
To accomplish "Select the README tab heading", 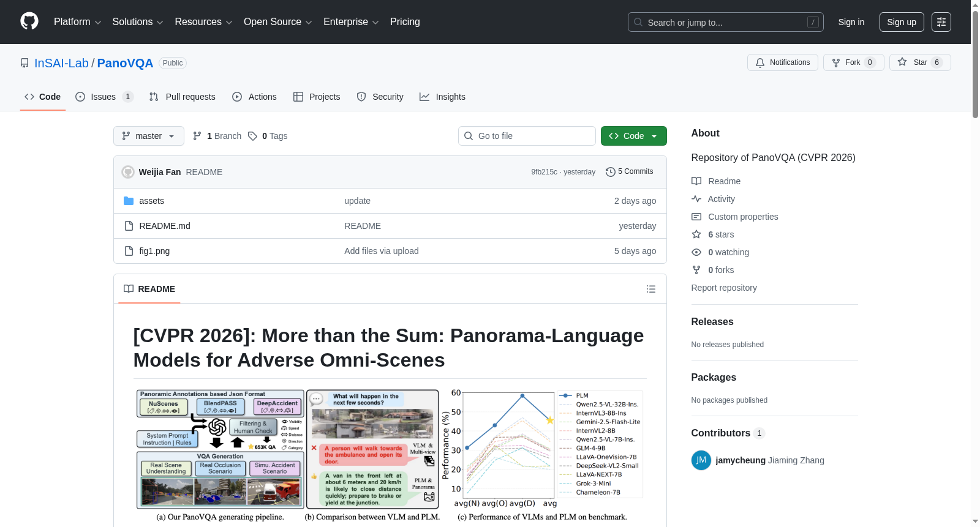I will pyautogui.click(x=149, y=289).
